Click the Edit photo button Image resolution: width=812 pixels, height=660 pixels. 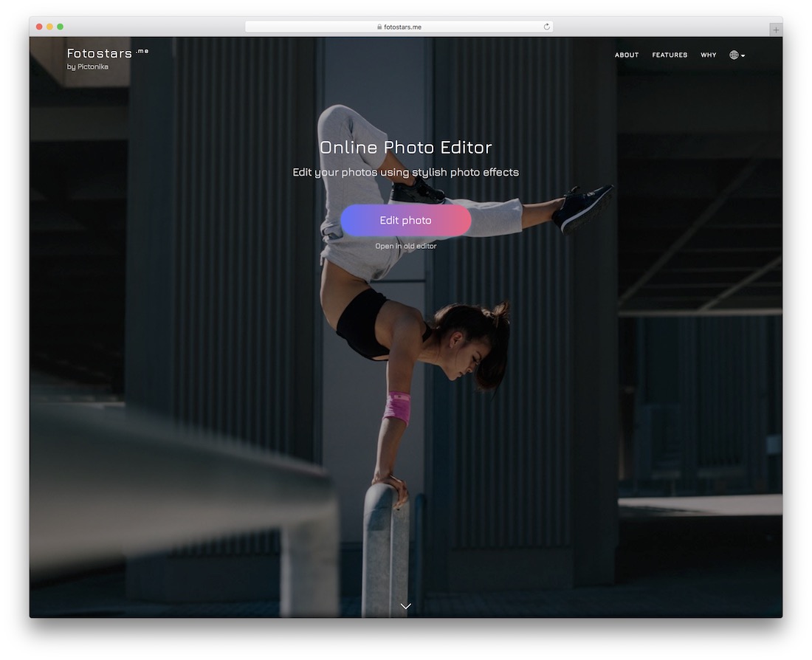(x=405, y=220)
